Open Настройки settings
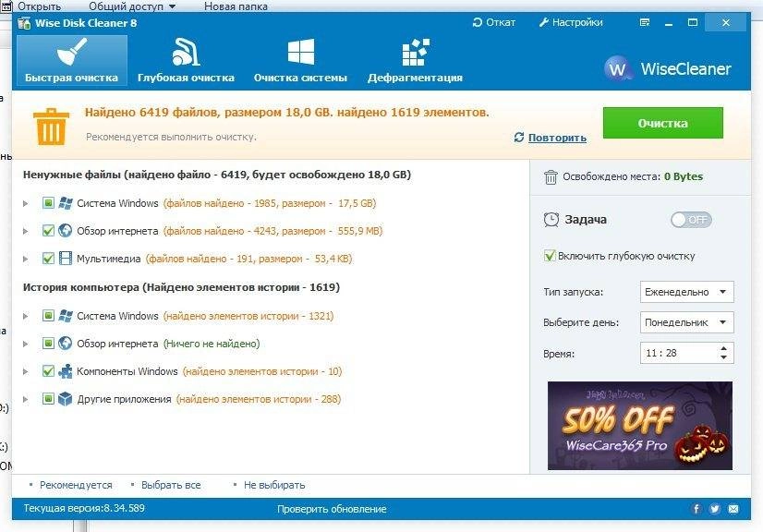This screenshot has width=763, height=532. coord(571,22)
